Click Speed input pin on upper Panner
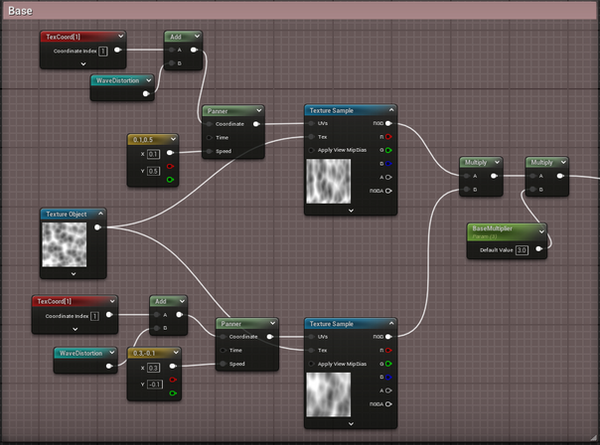The image size is (600, 445). coord(209,151)
